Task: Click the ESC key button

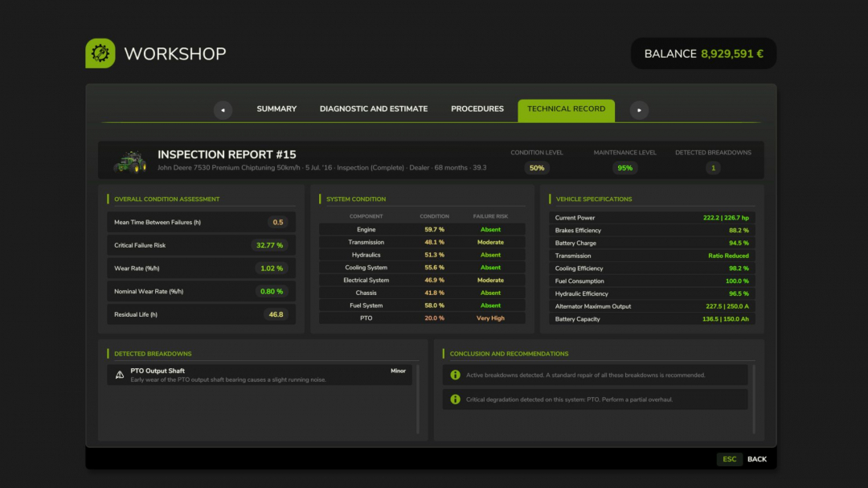Action: [x=730, y=459]
